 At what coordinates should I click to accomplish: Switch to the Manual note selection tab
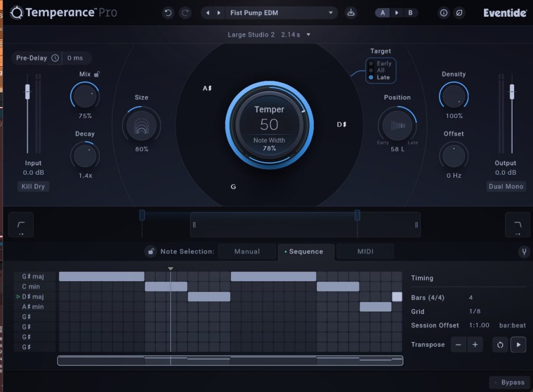point(247,252)
